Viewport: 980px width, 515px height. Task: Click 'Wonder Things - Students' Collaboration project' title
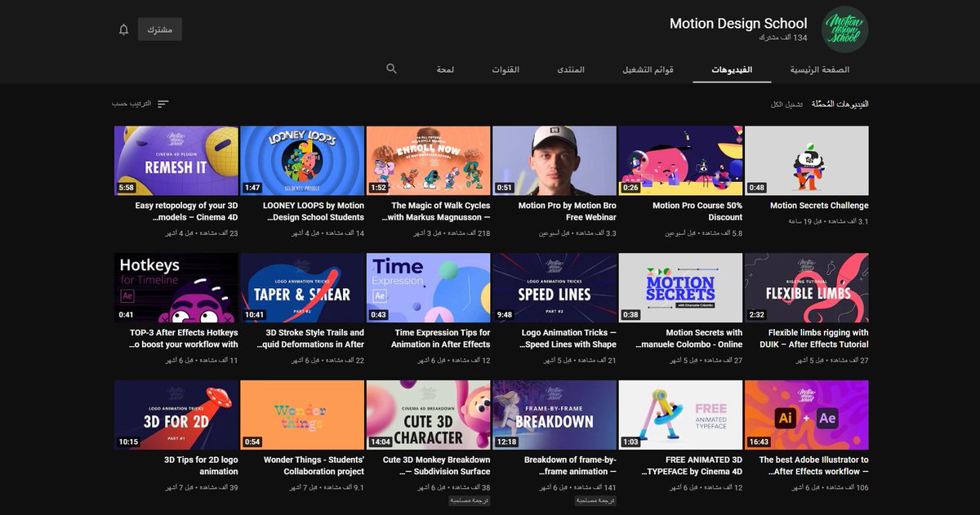(x=314, y=465)
